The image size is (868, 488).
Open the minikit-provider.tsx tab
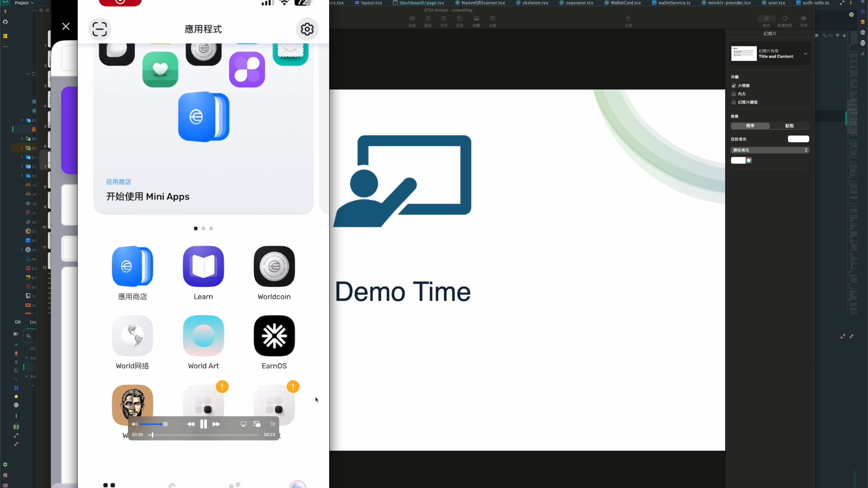(x=726, y=3)
